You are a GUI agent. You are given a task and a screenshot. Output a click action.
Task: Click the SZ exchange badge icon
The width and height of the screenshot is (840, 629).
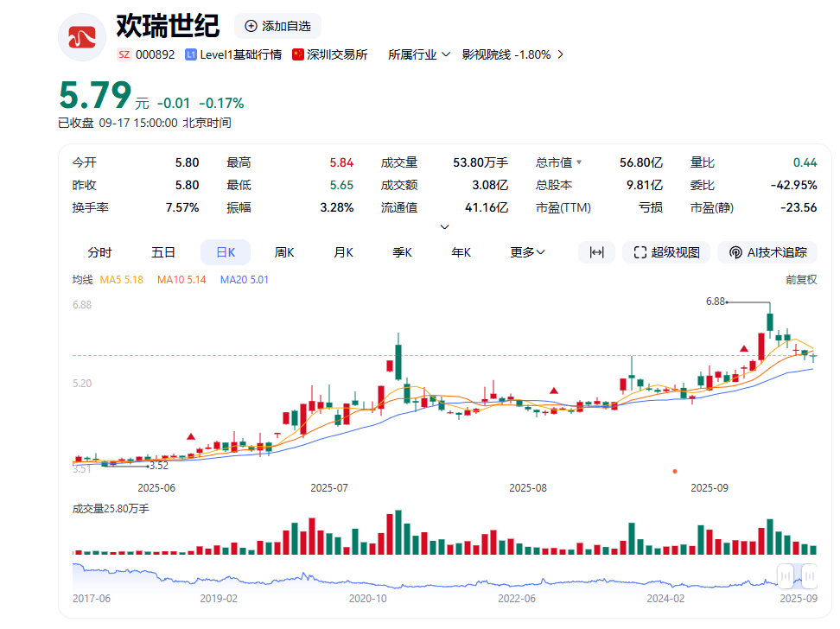click(x=124, y=54)
